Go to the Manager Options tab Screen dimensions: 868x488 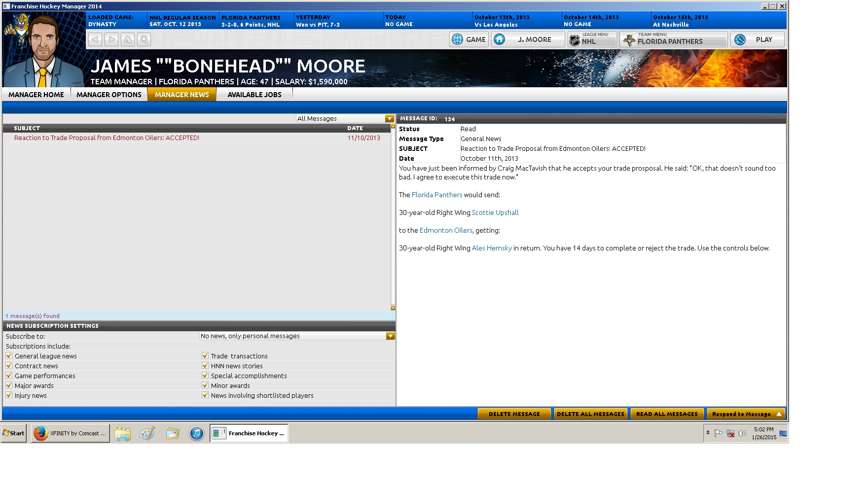point(109,95)
